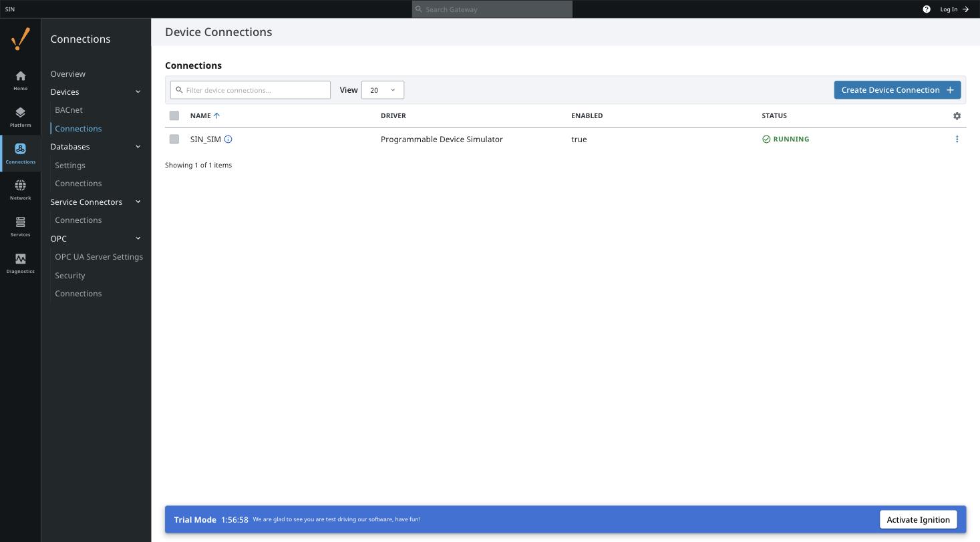Screen dimensions: 980x542
Task: Check the SIN_SIM row checkbox
Action: click(174, 140)
